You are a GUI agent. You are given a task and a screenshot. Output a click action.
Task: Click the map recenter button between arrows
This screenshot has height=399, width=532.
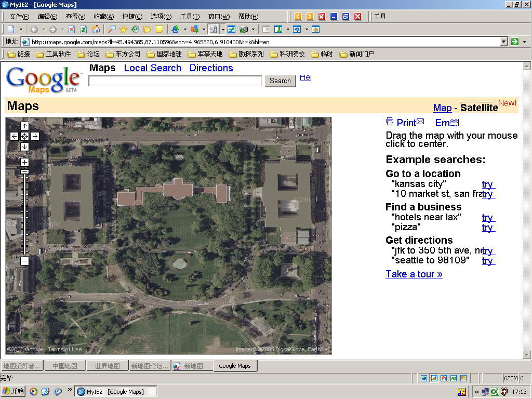(24, 136)
